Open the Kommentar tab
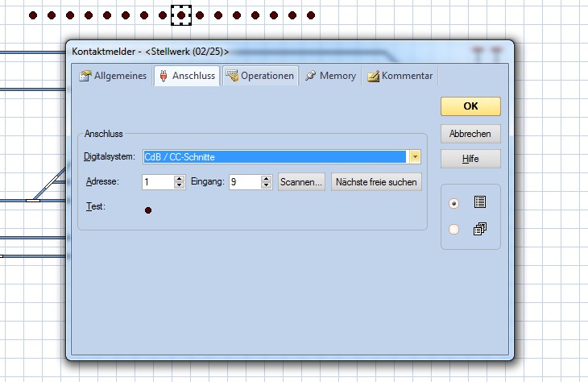Image resolution: width=588 pixels, height=382 pixels. [400, 76]
